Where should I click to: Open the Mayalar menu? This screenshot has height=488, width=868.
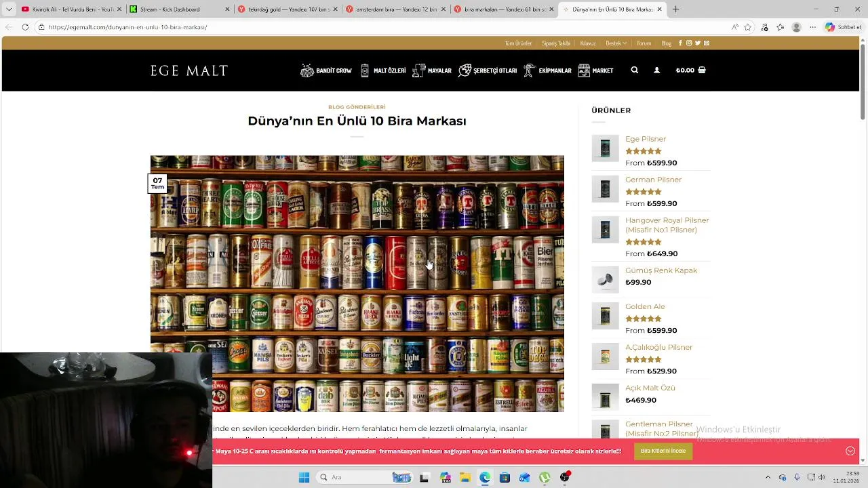pyautogui.click(x=432, y=70)
